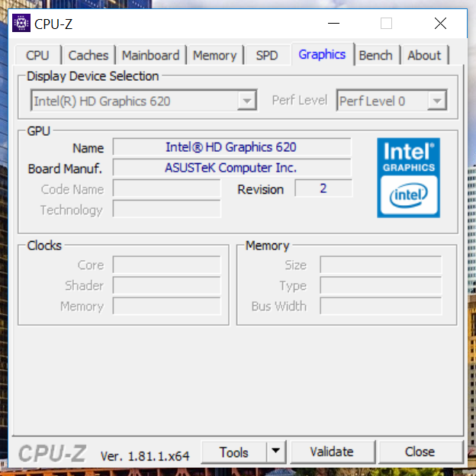Click the ASUSTeK Computer Inc. field
The image size is (476, 476).
coord(232,168)
